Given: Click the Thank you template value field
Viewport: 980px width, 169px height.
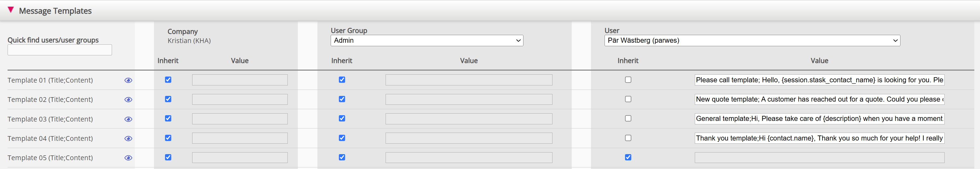Looking at the screenshot, I should (x=819, y=138).
